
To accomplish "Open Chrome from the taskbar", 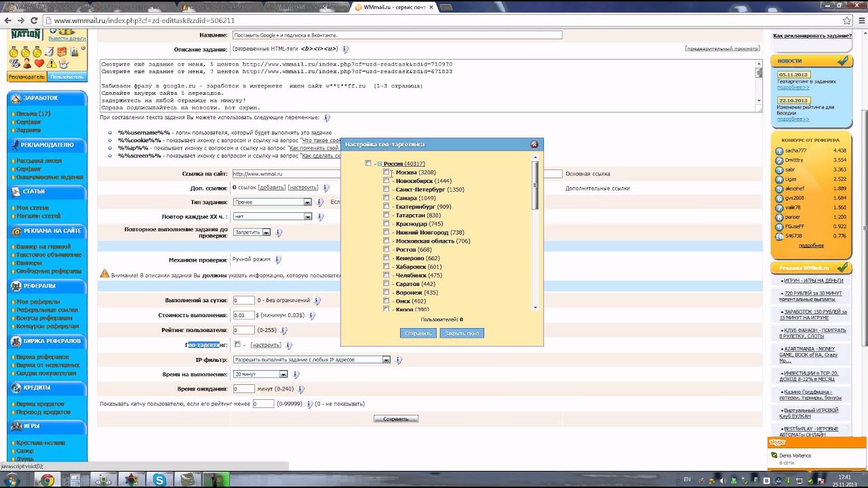I will pyautogui.click(x=47, y=480).
